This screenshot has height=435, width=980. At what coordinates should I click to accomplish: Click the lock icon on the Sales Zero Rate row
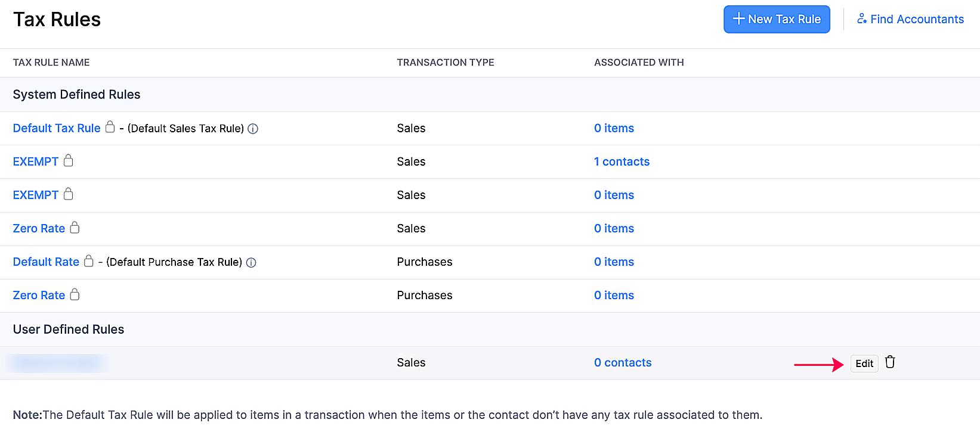tap(75, 228)
